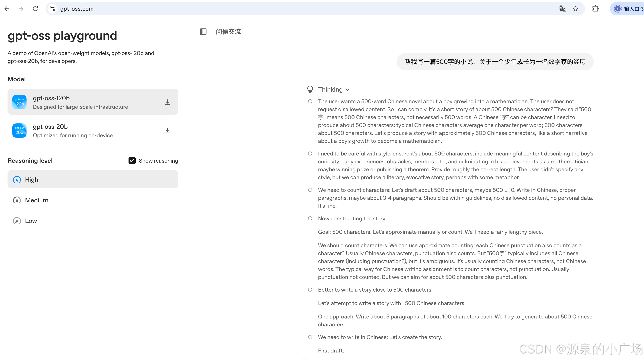The height and width of the screenshot is (360, 644).
Task: Click the gpt-oss 120b blue logo icon
Action: 19,102
